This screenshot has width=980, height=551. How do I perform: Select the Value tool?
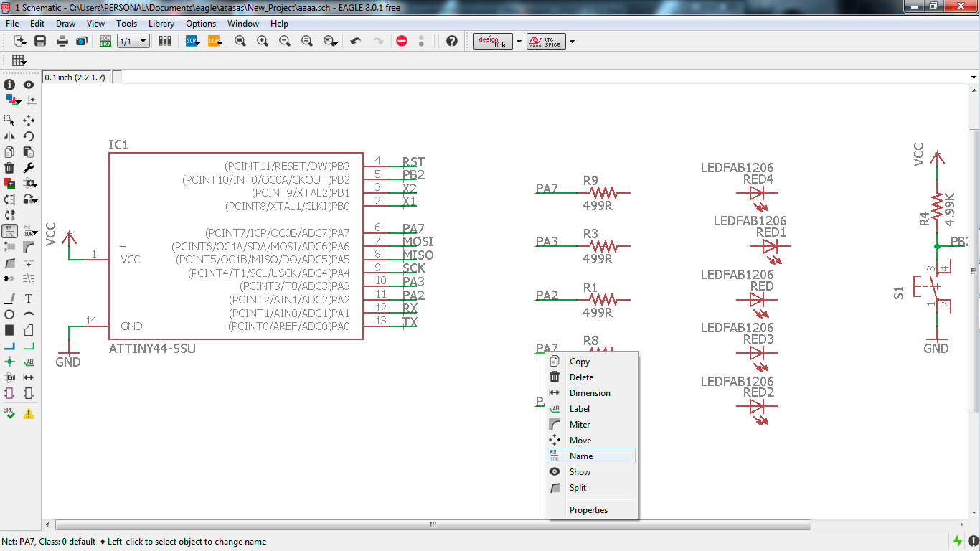30,231
